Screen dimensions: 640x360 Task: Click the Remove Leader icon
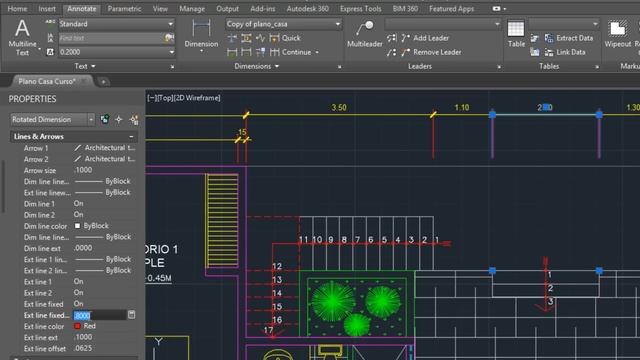405,52
